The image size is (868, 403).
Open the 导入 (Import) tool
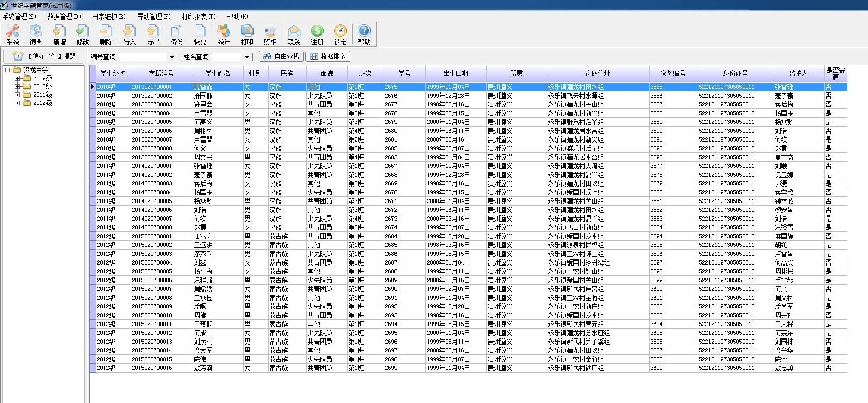pos(130,34)
